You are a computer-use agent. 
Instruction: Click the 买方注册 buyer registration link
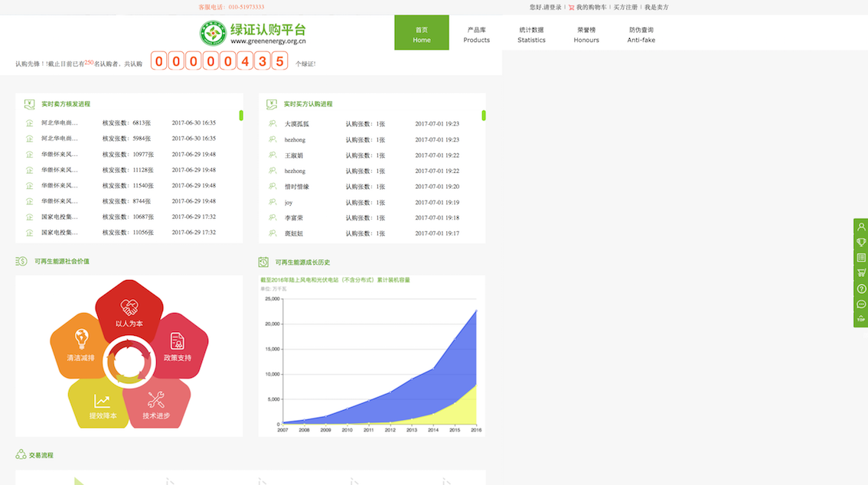625,8
